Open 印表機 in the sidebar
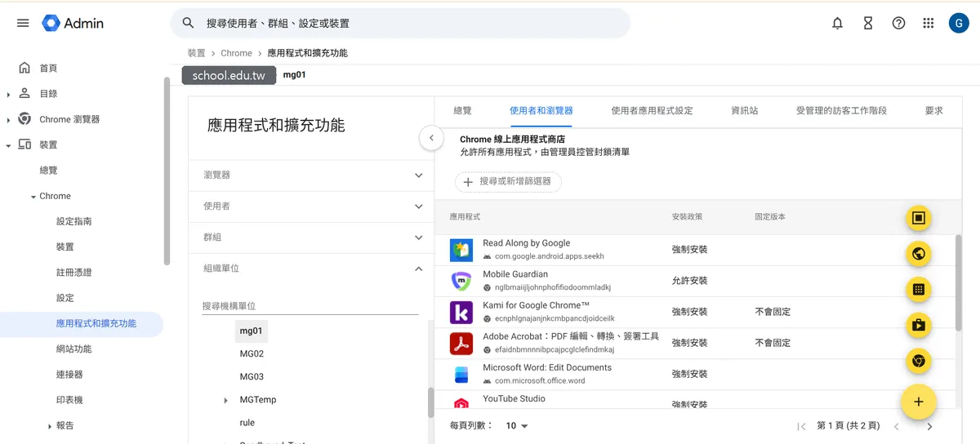 (69, 400)
